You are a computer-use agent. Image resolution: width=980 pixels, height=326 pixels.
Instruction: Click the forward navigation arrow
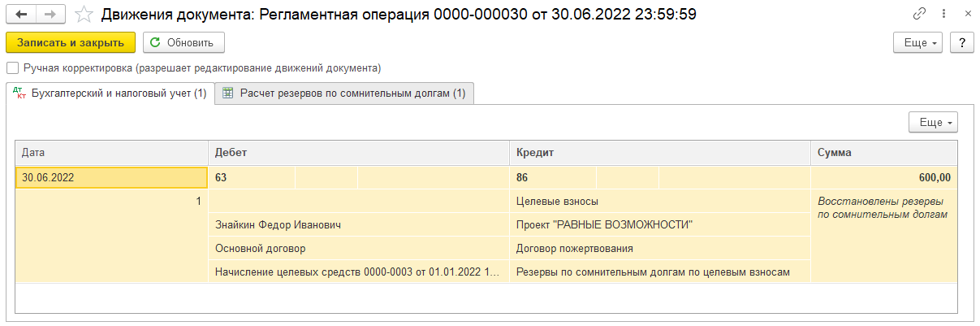click(x=50, y=14)
